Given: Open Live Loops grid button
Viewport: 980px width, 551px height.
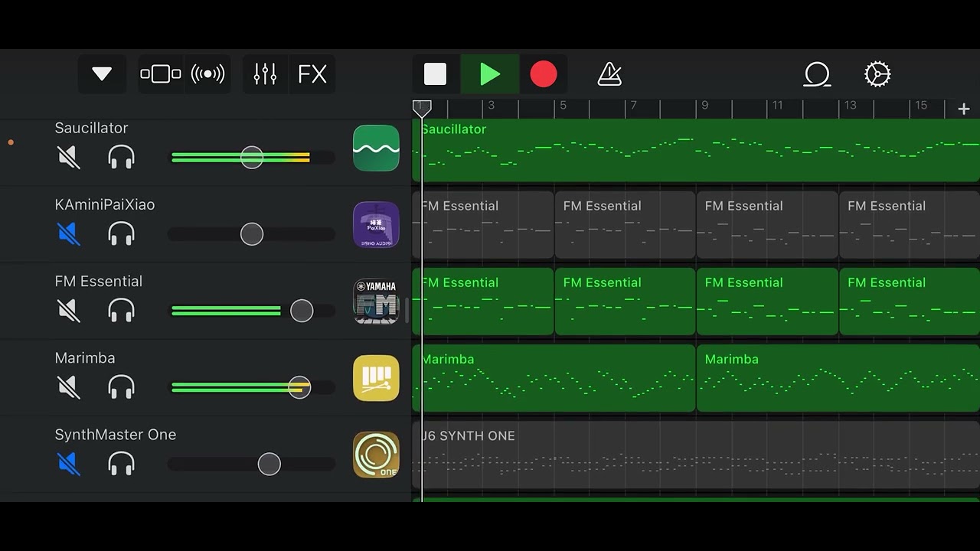Looking at the screenshot, I should tap(208, 74).
